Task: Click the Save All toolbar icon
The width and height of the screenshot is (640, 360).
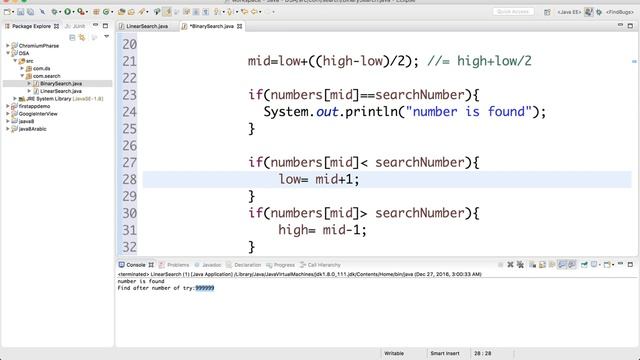Action: pyautogui.click(x=30, y=12)
